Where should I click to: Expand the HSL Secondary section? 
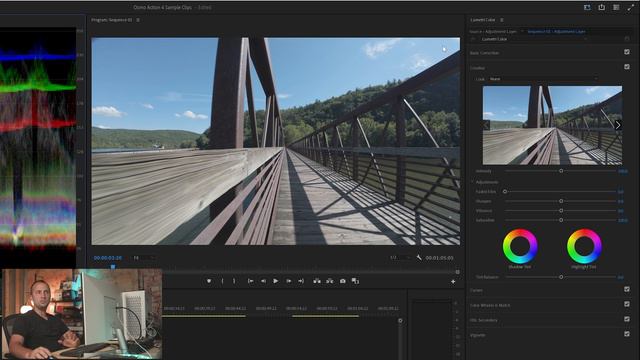[x=483, y=320]
